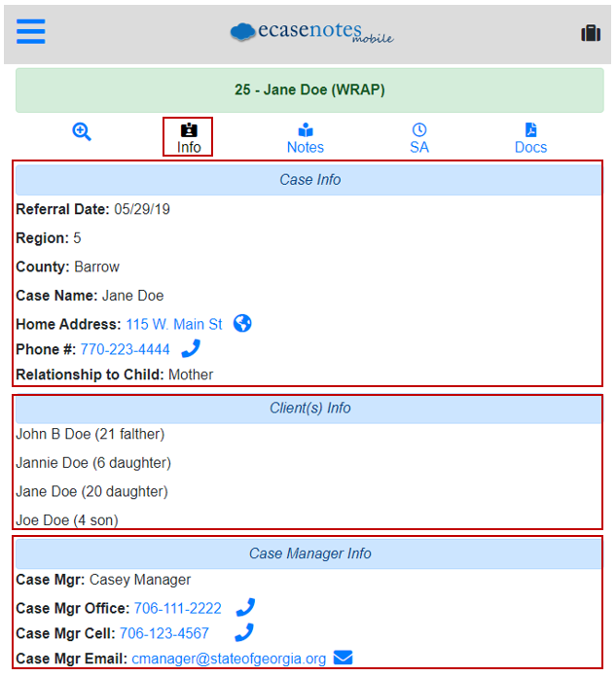Select client Jane Doe (20 daughter)
Viewport: 616px width, 677px height.
tap(91, 492)
